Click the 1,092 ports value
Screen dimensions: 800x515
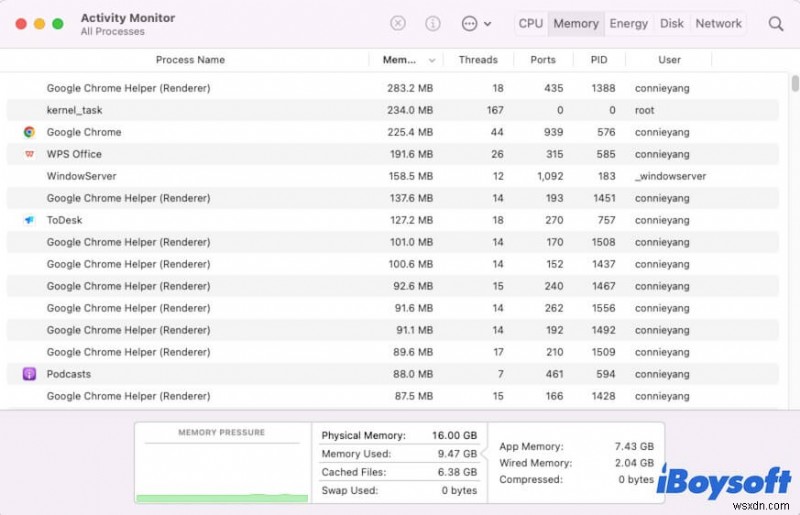pyautogui.click(x=550, y=176)
